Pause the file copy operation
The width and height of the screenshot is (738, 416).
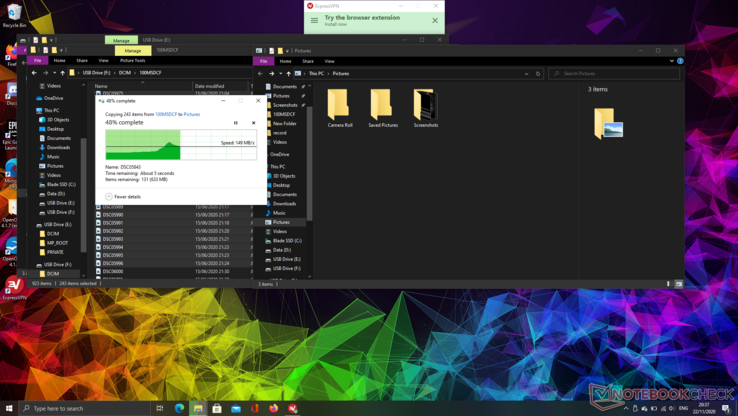(x=236, y=123)
